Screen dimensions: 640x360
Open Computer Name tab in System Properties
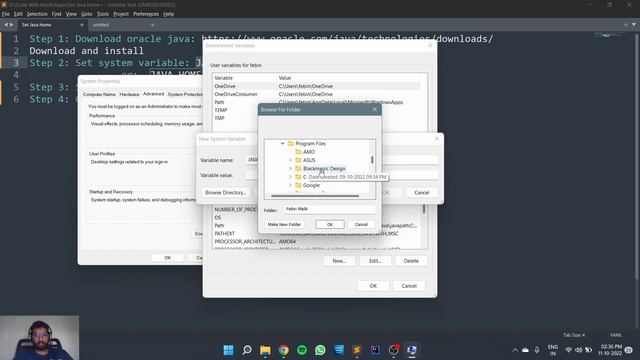click(x=99, y=94)
